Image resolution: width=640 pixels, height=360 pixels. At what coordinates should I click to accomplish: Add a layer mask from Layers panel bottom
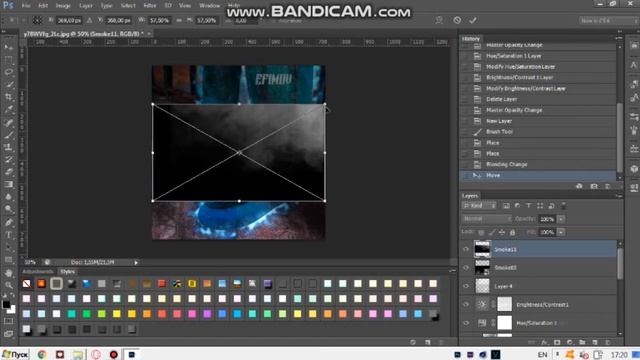pyautogui.click(x=557, y=342)
